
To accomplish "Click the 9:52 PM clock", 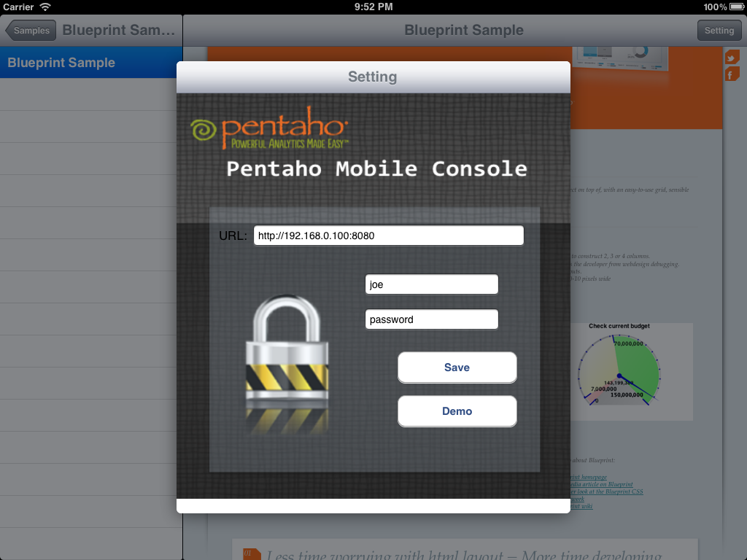I will 373,7.
